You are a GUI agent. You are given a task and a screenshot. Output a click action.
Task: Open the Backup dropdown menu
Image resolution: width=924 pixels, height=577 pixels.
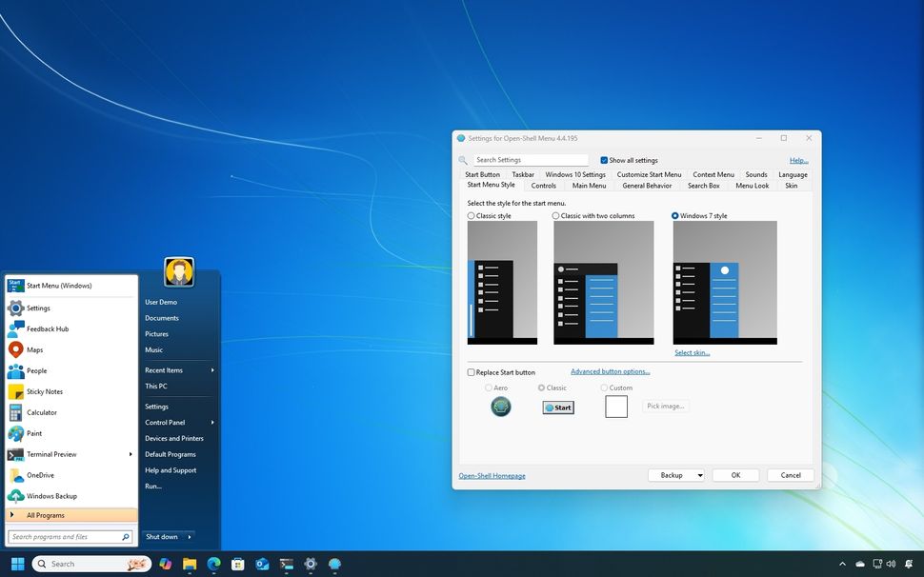[675, 475]
